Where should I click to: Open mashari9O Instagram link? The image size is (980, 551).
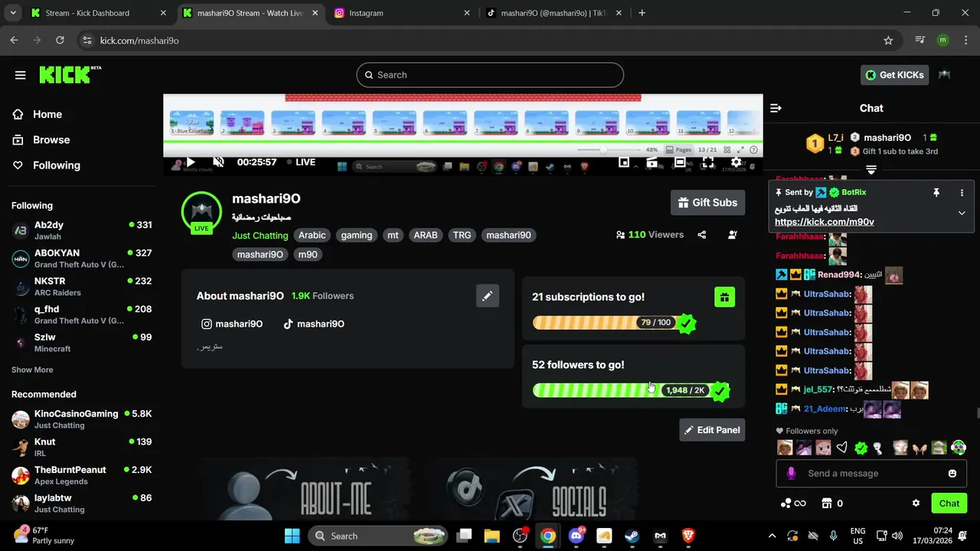(x=232, y=324)
